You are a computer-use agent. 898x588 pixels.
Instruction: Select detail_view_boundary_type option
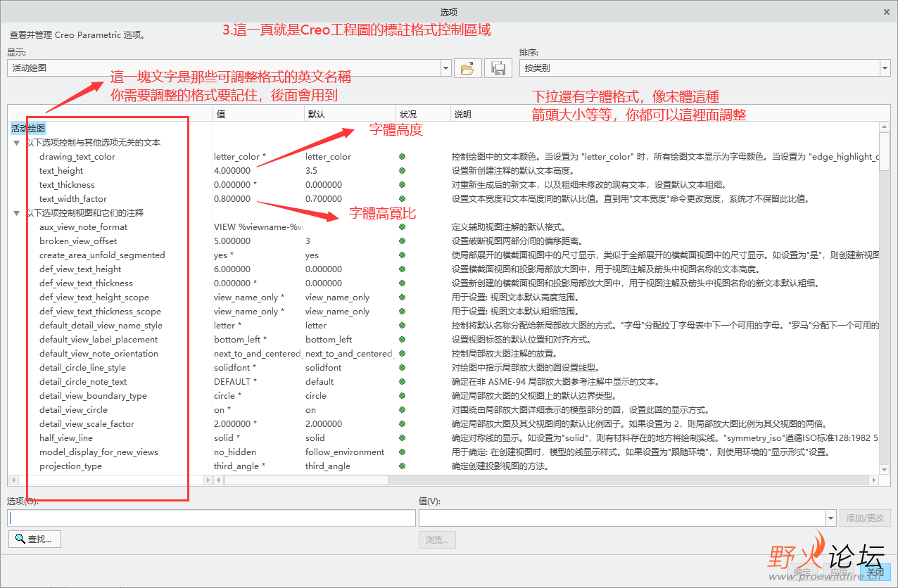[93, 396]
